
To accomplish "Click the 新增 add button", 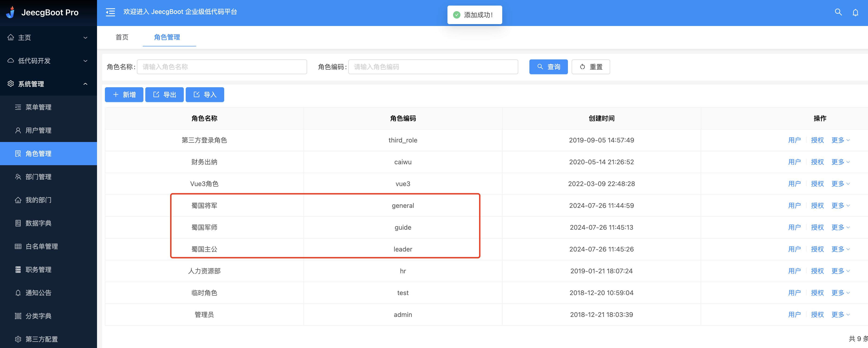I will tap(124, 95).
